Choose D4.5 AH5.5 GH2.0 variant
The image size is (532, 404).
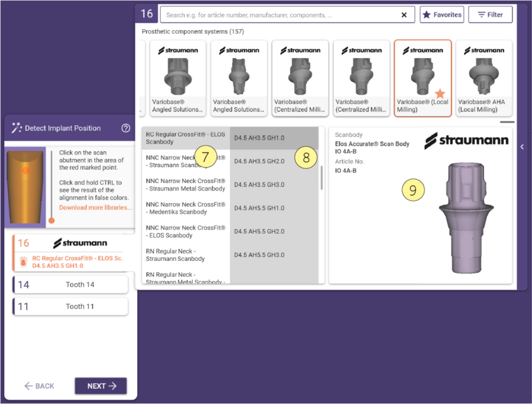point(274,232)
